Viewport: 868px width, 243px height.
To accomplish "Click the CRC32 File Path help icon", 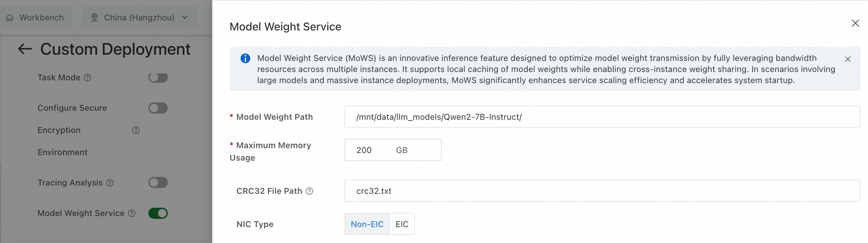I will (x=309, y=191).
